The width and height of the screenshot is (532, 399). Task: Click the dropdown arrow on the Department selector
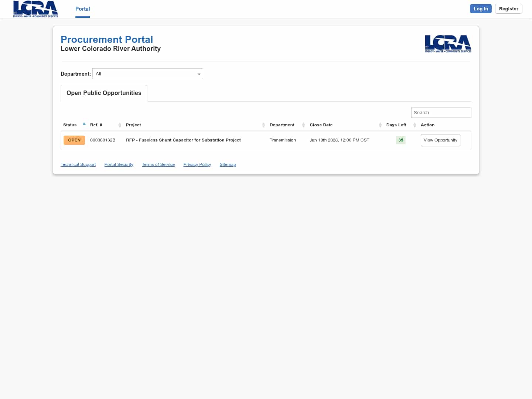(x=199, y=74)
